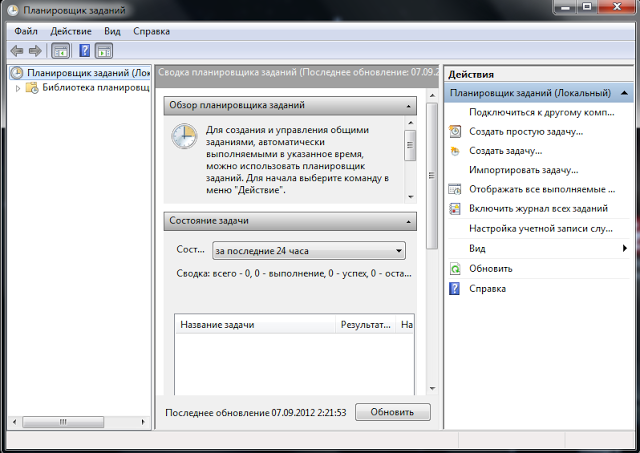This screenshot has height=453, width=640.
Task: Click Импортировать задачу action
Action: tap(523, 170)
